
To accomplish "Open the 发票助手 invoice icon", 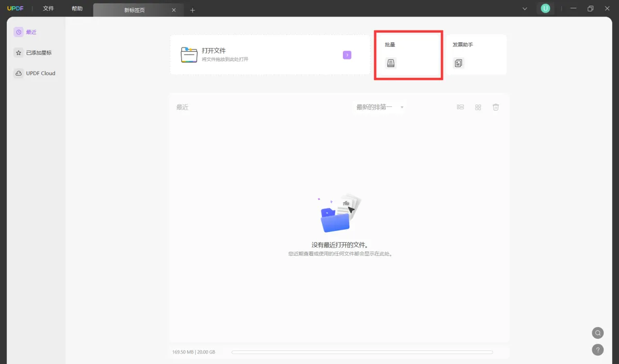I will pyautogui.click(x=459, y=63).
